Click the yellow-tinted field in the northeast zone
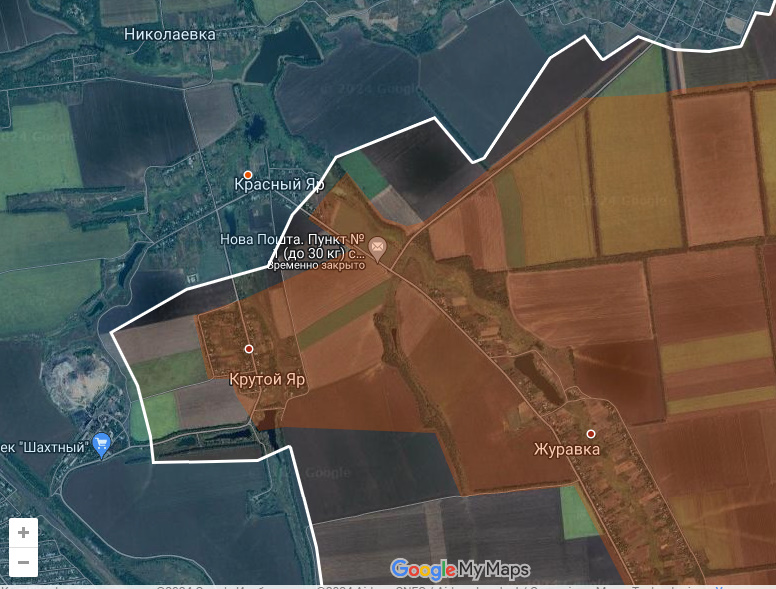 click(x=633, y=170)
